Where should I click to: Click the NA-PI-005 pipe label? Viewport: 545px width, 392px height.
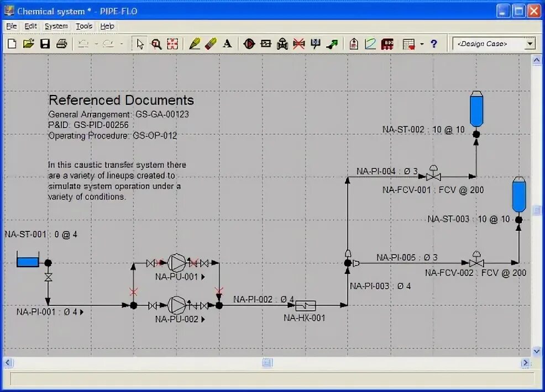[407, 257]
